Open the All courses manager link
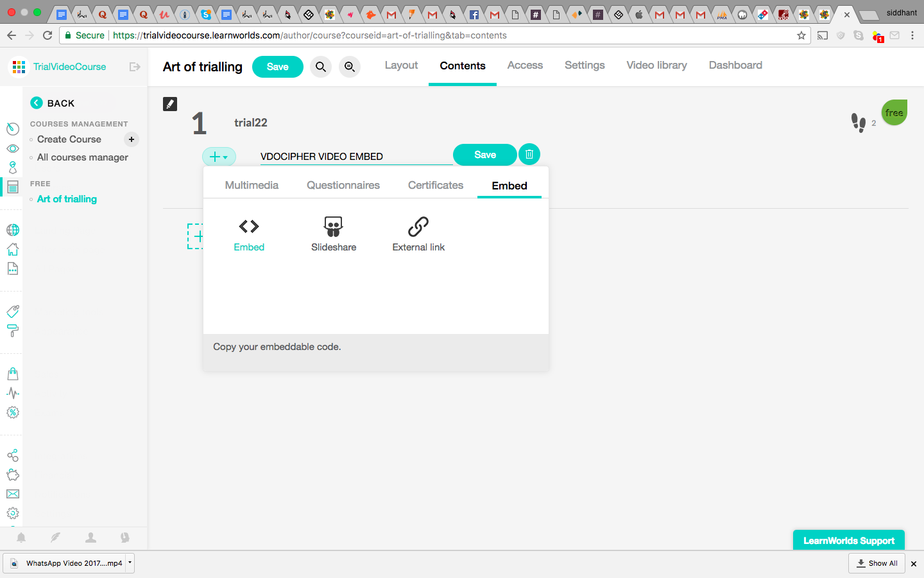Image resolution: width=924 pixels, height=578 pixels. pos(83,157)
